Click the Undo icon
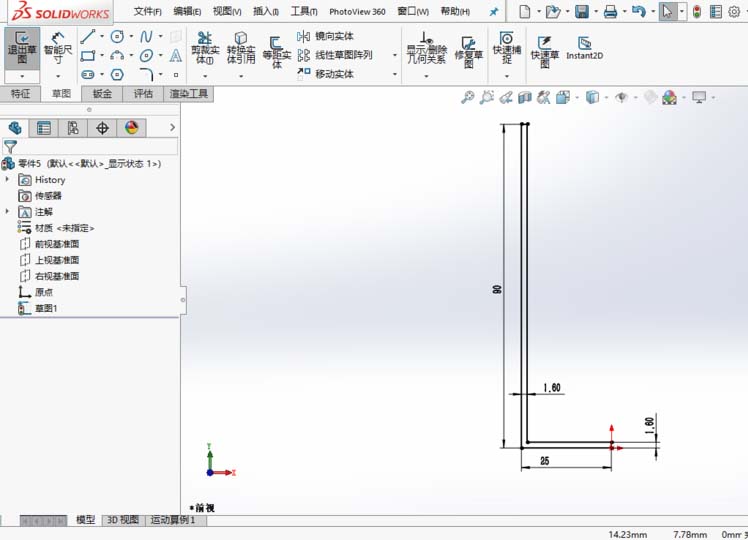This screenshot has height=540, width=748. 639,11
